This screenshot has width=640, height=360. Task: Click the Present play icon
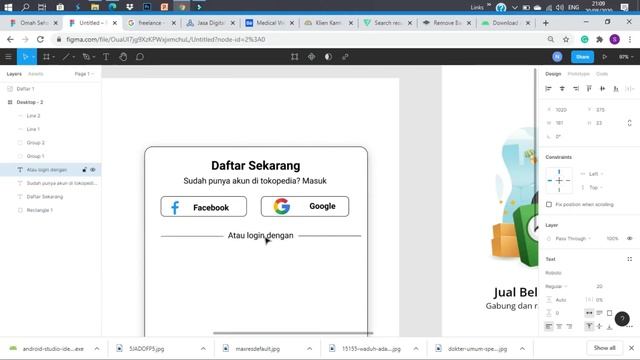click(x=604, y=57)
